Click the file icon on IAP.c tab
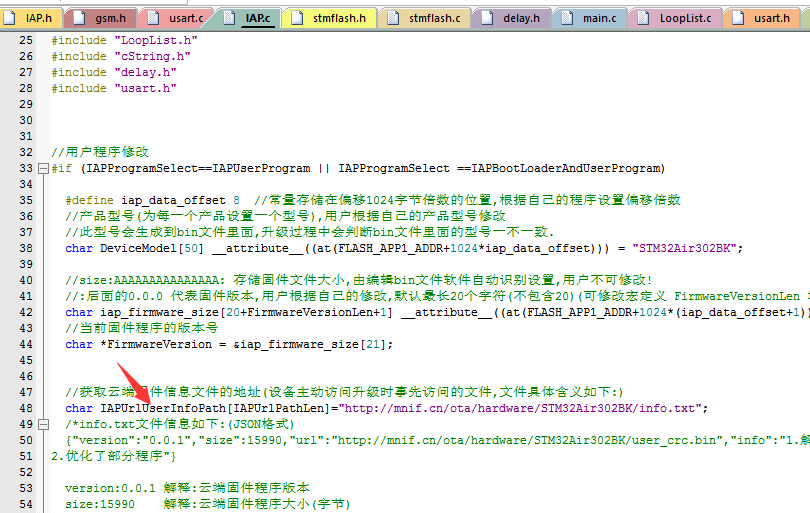810x513 pixels. click(x=229, y=18)
